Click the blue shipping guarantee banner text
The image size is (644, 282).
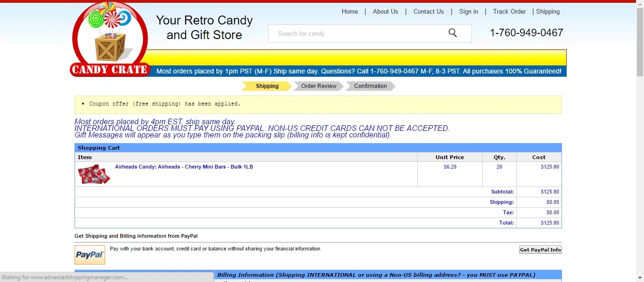tap(359, 71)
